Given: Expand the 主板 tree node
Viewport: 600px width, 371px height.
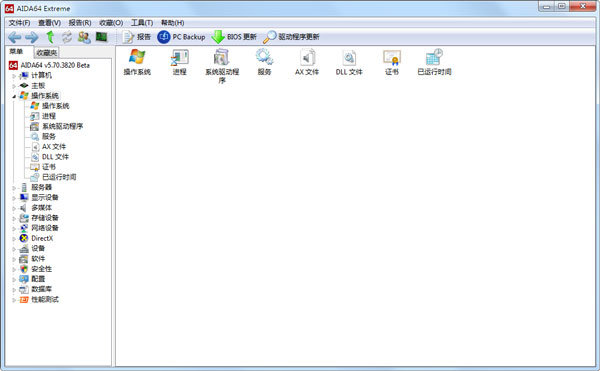Looking at the screenshot, I should coord(14,86).
